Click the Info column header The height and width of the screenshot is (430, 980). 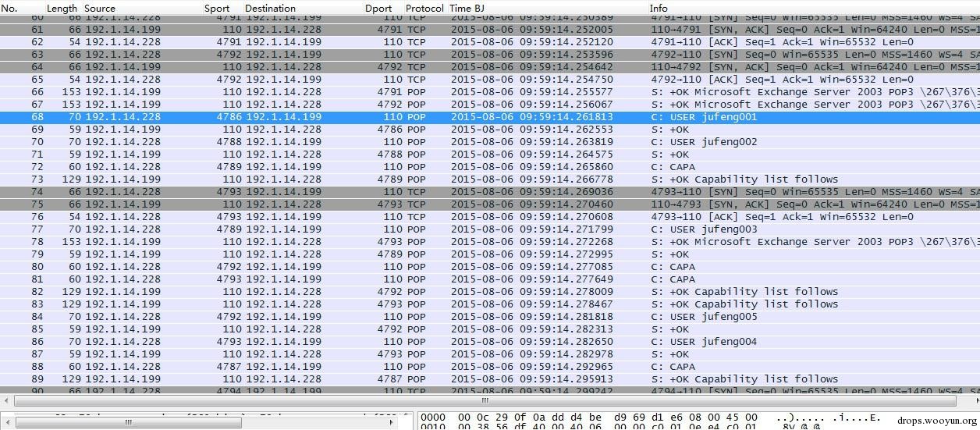(x=659, y=8)
